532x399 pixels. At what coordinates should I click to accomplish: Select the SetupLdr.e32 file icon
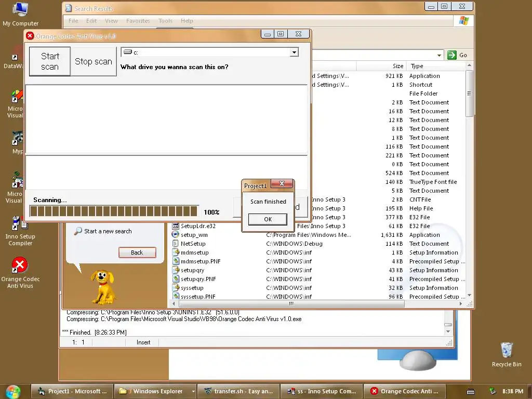(x=176, y=226)
